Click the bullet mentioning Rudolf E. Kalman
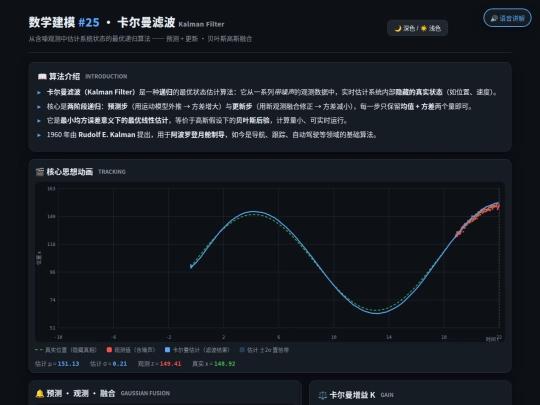 [207, 135]
